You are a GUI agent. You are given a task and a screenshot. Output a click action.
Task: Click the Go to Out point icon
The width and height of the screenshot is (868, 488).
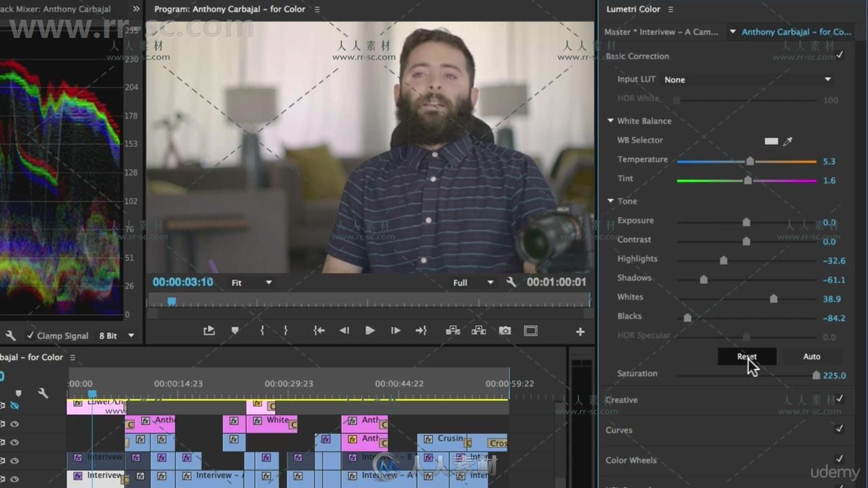pyautogui.click(x=421, y=331)
